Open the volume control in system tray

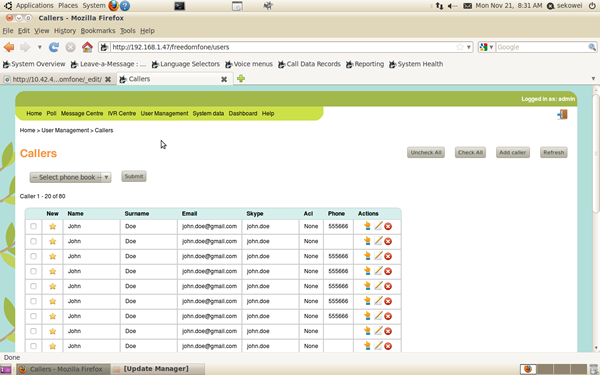click(x=452, y=6)
